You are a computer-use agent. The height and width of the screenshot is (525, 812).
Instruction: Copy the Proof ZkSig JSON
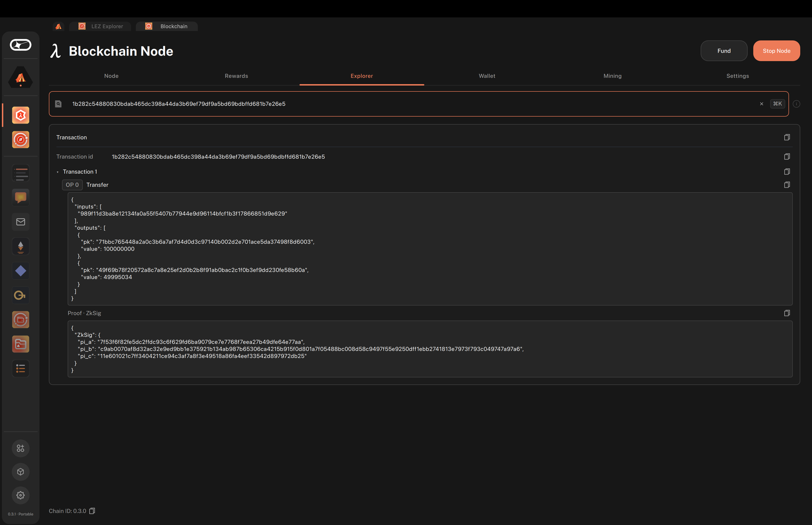[787, 313]
